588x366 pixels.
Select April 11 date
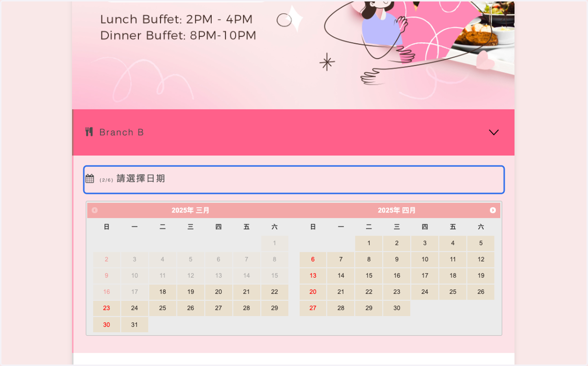coord(453,260)
